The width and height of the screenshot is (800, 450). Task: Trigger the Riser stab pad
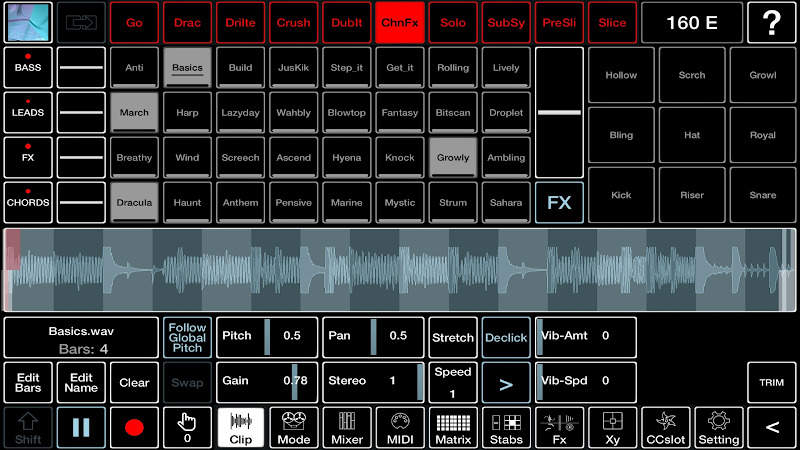(692, 195)
